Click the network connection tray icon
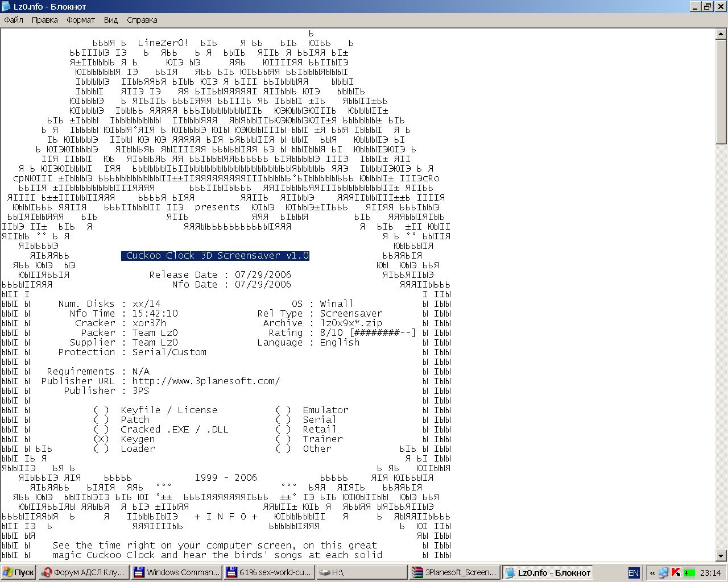 click(663, 572)
